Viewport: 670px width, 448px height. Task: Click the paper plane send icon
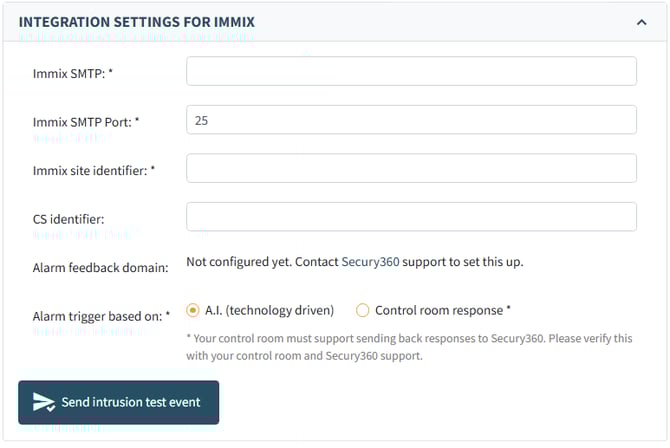[44, 402]
